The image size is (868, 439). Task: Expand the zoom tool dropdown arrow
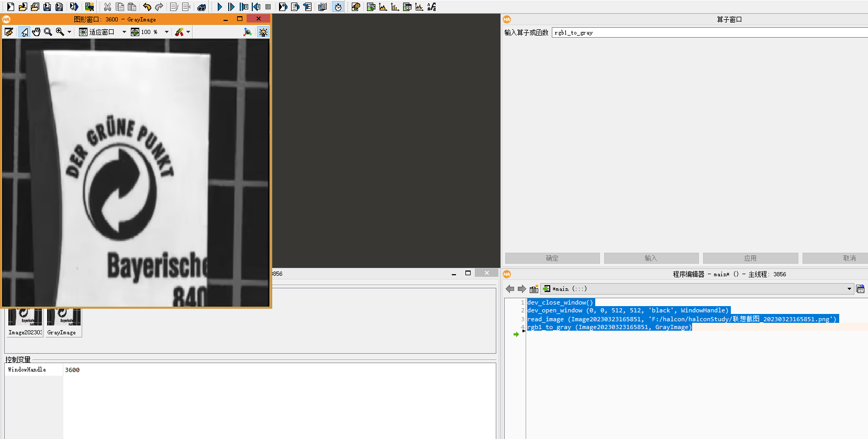(x=69, y=32)
